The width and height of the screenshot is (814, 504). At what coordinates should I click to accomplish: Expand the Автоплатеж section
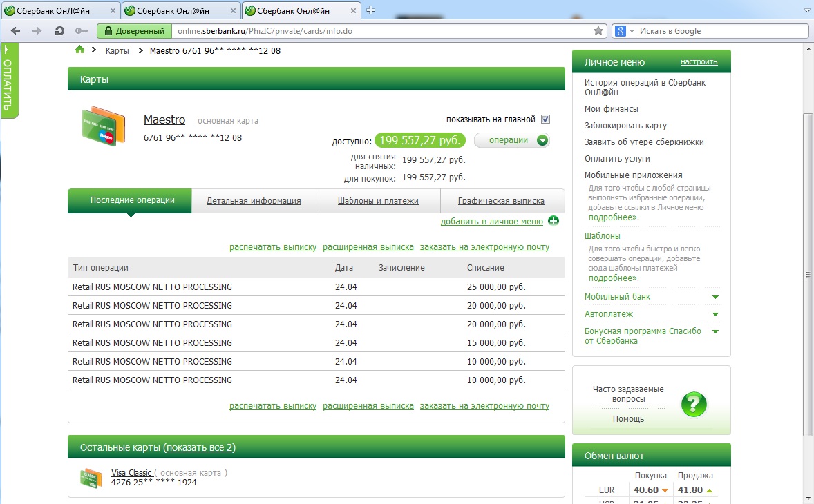tap(715, 314)
